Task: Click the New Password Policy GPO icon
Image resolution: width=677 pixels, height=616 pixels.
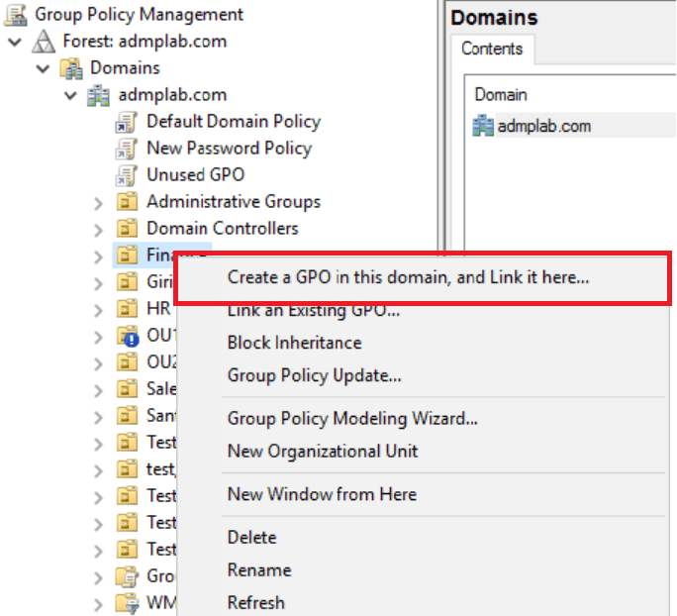Action: 127,149
